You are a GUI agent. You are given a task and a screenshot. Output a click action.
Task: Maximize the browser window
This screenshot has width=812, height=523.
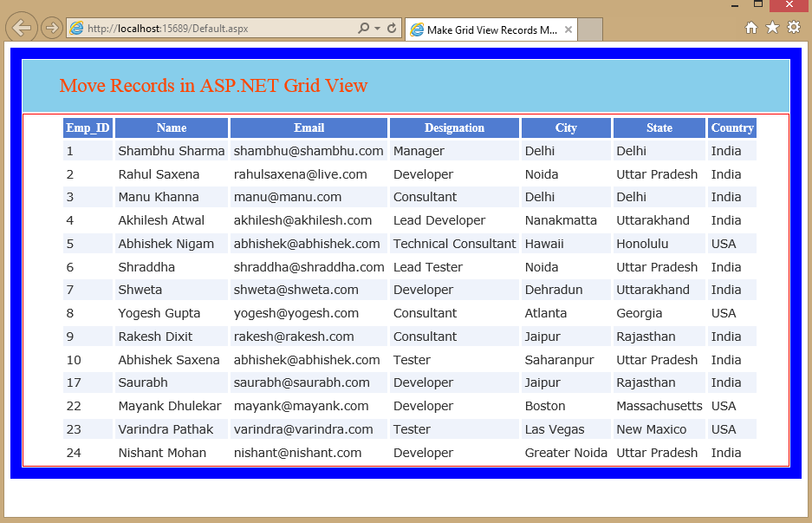(x=758, y=4)
